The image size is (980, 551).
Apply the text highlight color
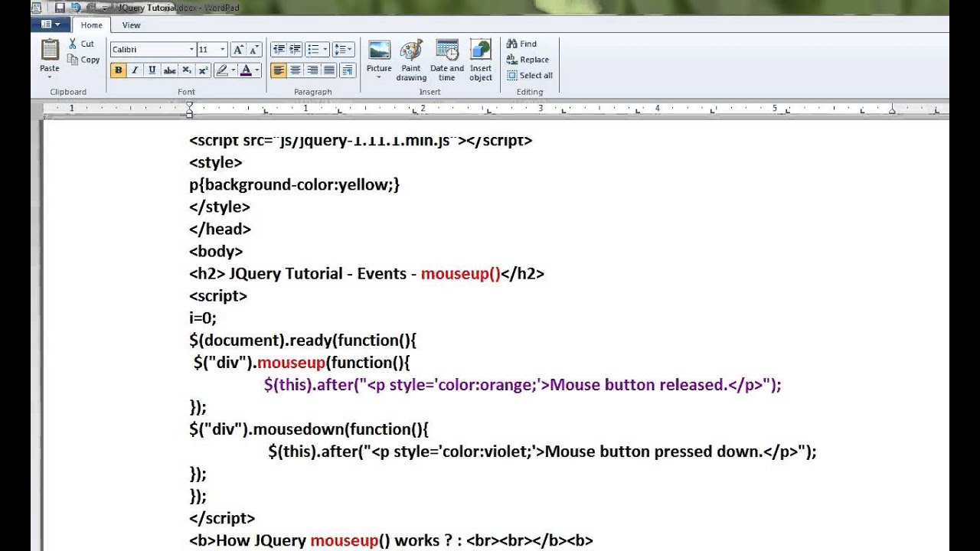pyautogui.click(x=222, y=70)
